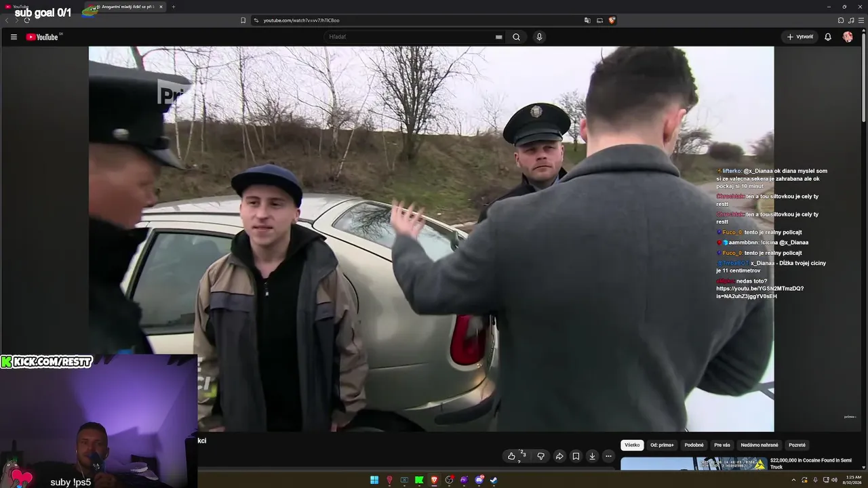The image size is (868, 488).
Task: Open Steam from the taskbar
Action: pyautogui.click(x=494, y=481)
